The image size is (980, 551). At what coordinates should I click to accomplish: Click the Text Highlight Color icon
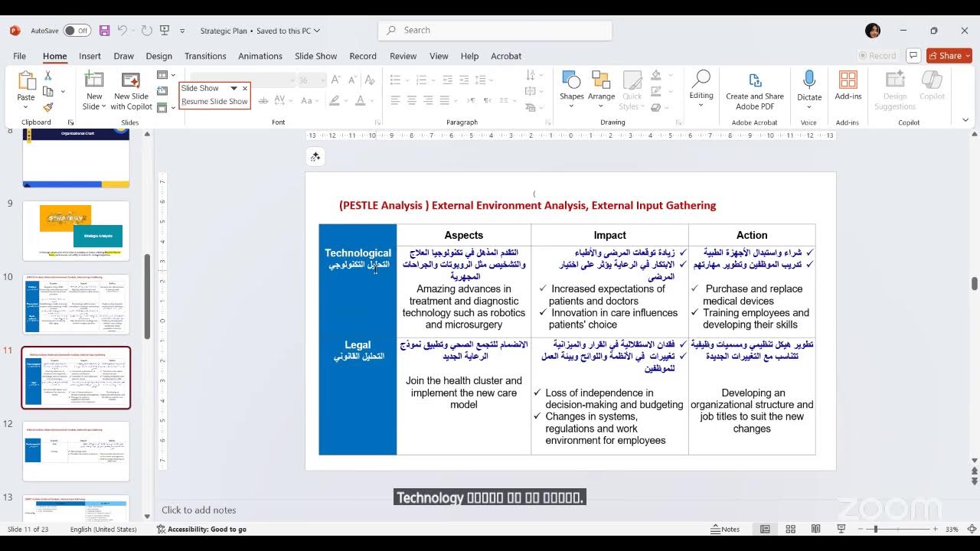335,101
